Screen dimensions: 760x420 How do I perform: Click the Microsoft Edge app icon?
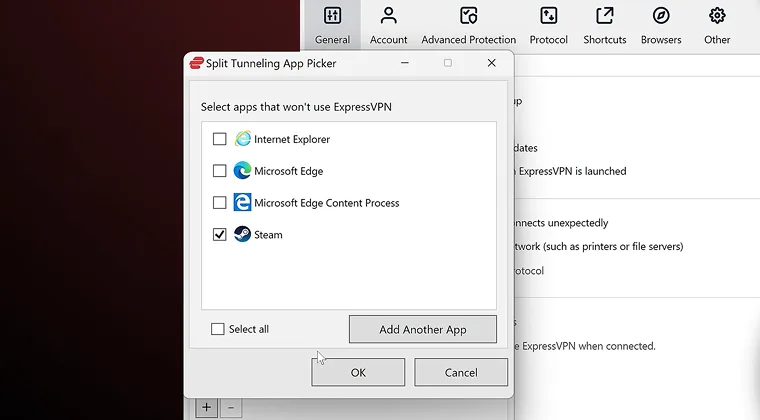(242, 171)
